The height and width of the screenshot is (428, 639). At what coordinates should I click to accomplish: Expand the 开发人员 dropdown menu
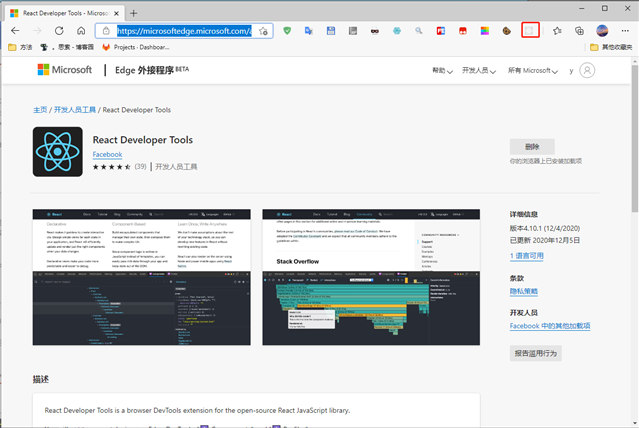click(479, 71)
